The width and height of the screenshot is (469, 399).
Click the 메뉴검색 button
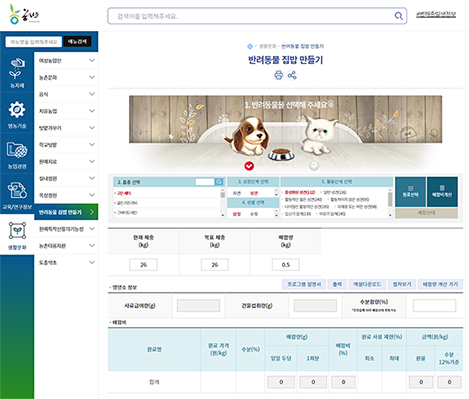pyautogui.click(x=77, y=41)
